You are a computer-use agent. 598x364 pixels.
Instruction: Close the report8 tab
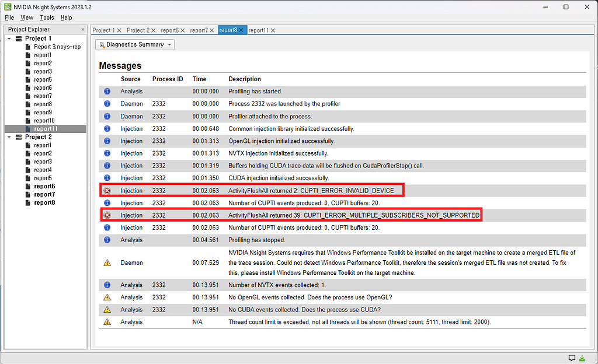pyautogui.click(x=241, y=30)
